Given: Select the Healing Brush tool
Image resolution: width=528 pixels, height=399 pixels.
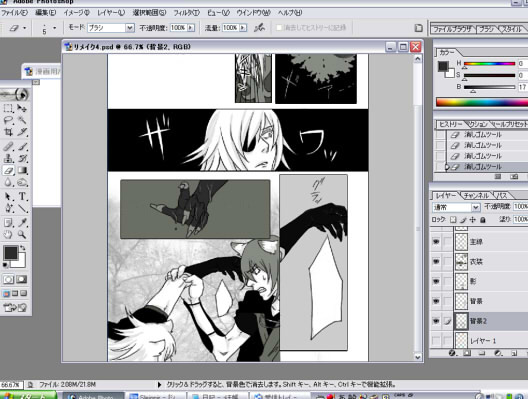Looking at the screenshot, I should coord(8,146).
